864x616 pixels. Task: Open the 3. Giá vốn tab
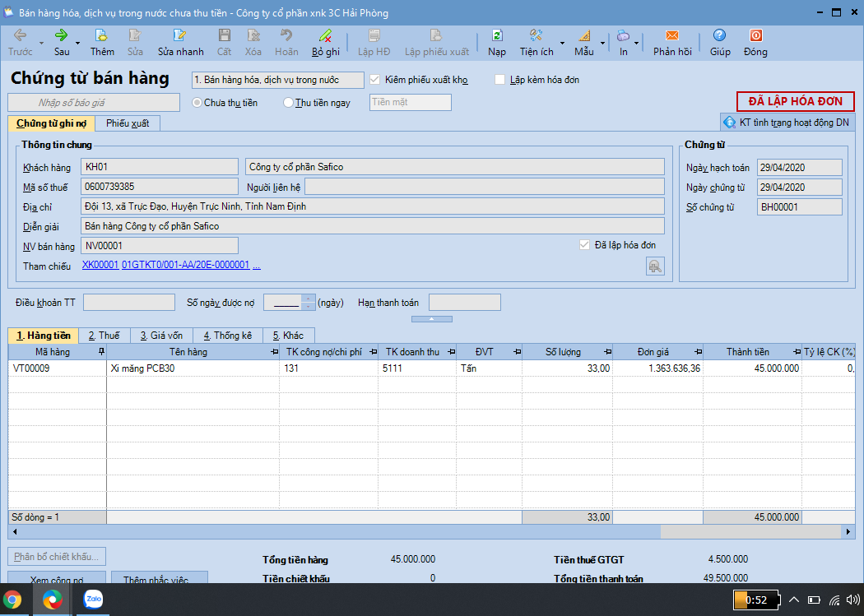[160, 336]
